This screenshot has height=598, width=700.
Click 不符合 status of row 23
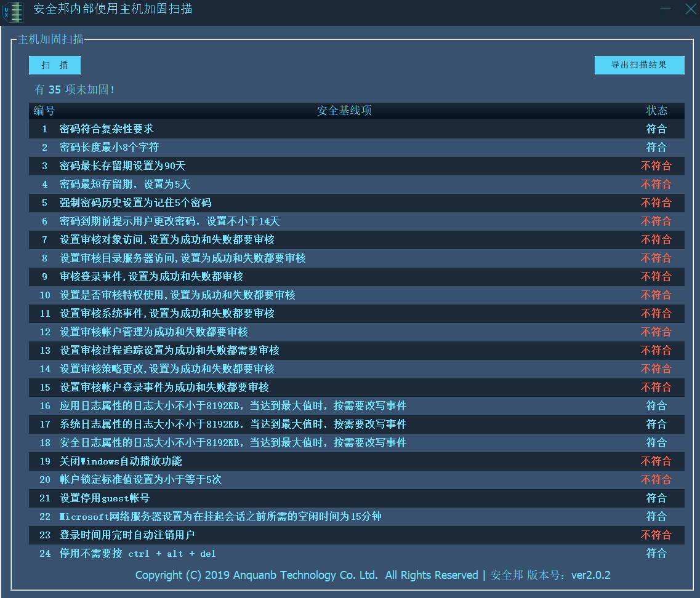(x=656, y=535)
